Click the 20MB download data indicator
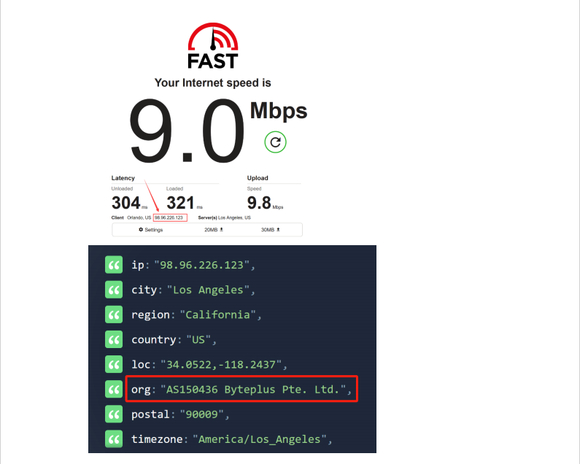This screenshot has width=580, height=464. click(x=214, y=230)
